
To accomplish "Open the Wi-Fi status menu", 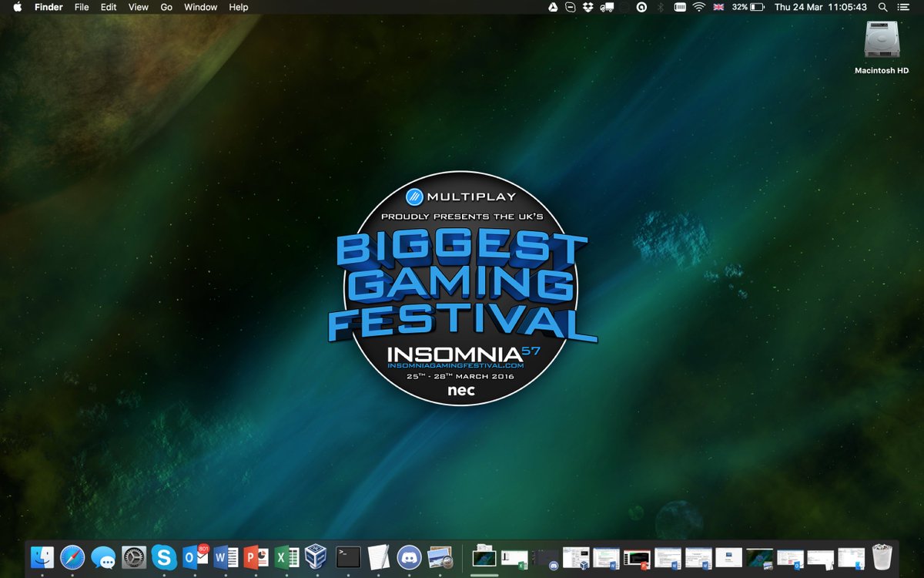I will coord(698,7).
